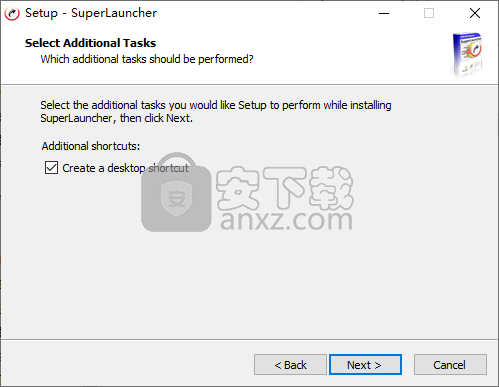The width and height of the screenshot is (499, 387).
Task: Click the padlock shield watermark logo
Action: pyautogui.click(x=176, y=192)
